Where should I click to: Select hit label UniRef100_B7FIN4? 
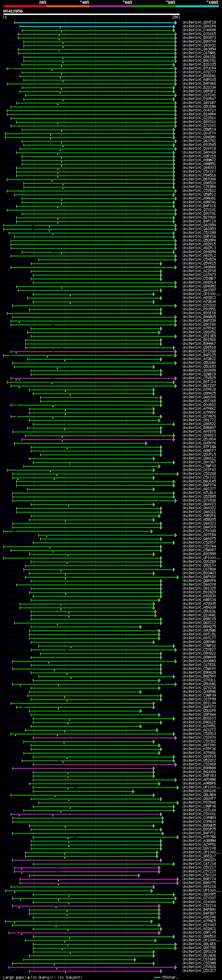click(199, 447)
